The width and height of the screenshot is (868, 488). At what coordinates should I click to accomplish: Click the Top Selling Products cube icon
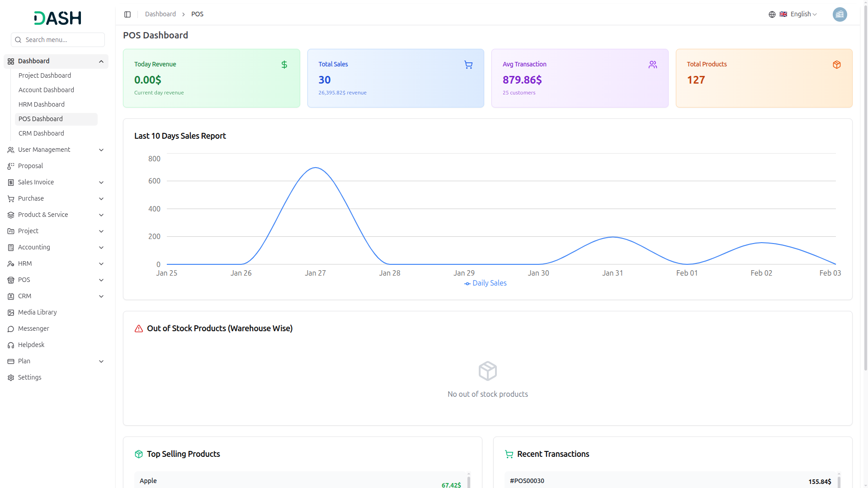click(x=139, y=454)
